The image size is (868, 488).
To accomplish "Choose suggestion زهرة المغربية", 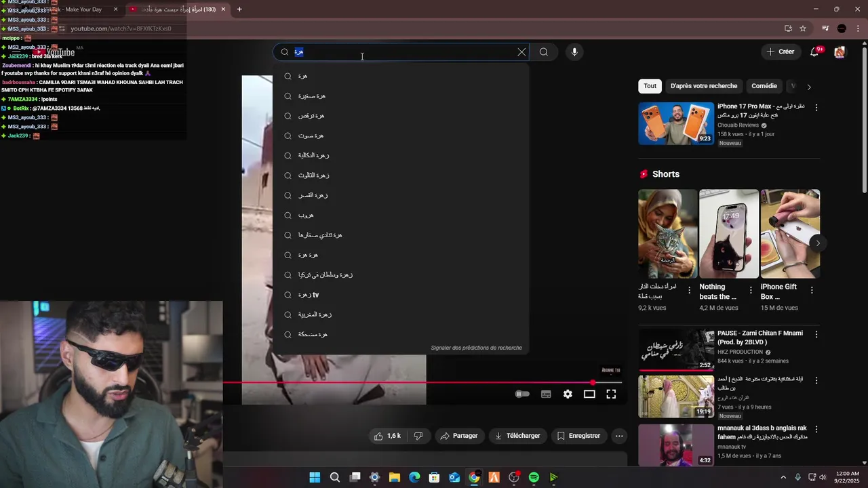I will 401,314.
